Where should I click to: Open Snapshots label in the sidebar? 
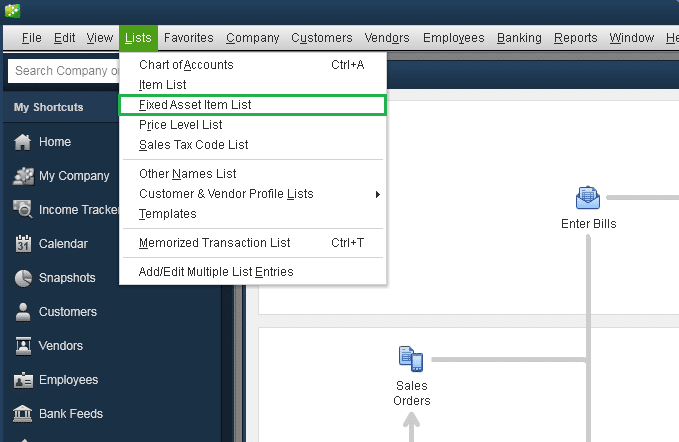coord(67,278)
